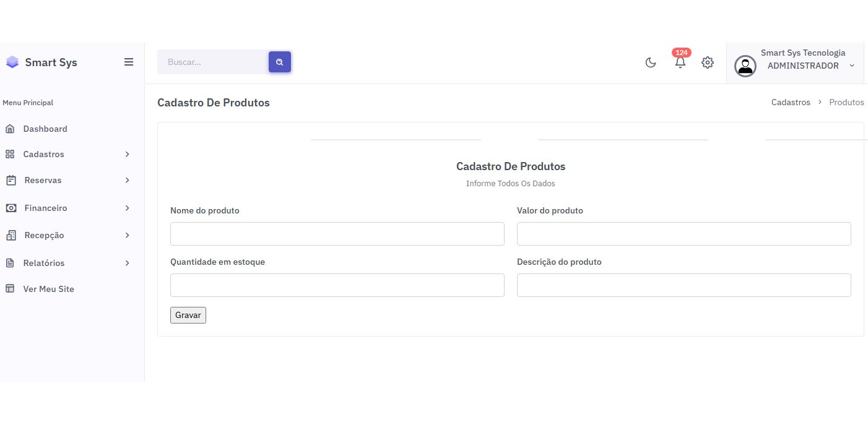Screen dimensions: 868x425
Task: Follow the Cadastros breadcrumb link
Action: (791, 102)
